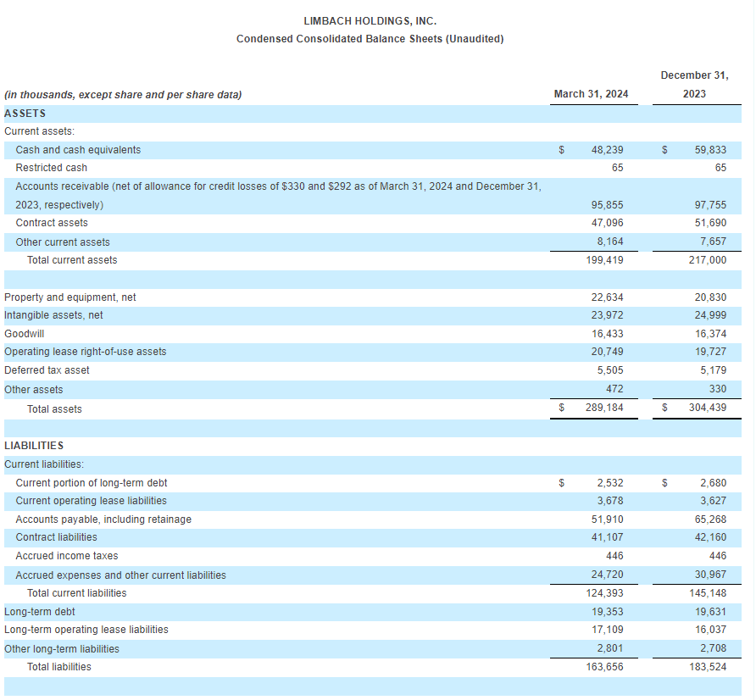756x700 pixels.
Task: Click the Long-term debt row label
Action: [x=40, y=612]
